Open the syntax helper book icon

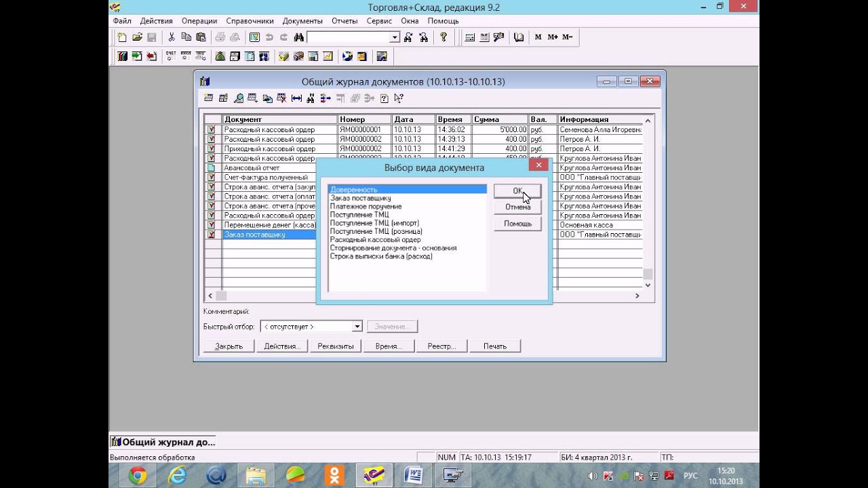(x=519, y=37)
